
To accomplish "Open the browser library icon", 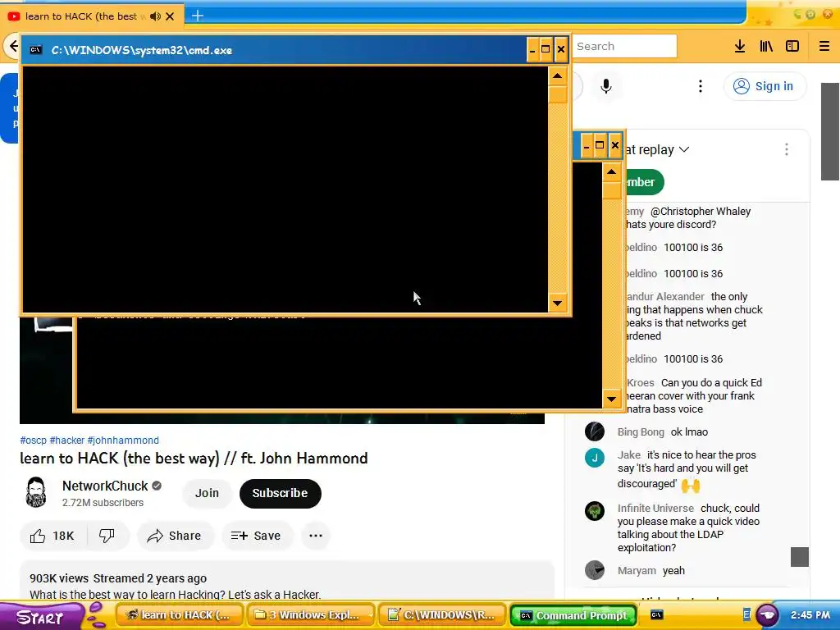I will click(x=766, y=46).
